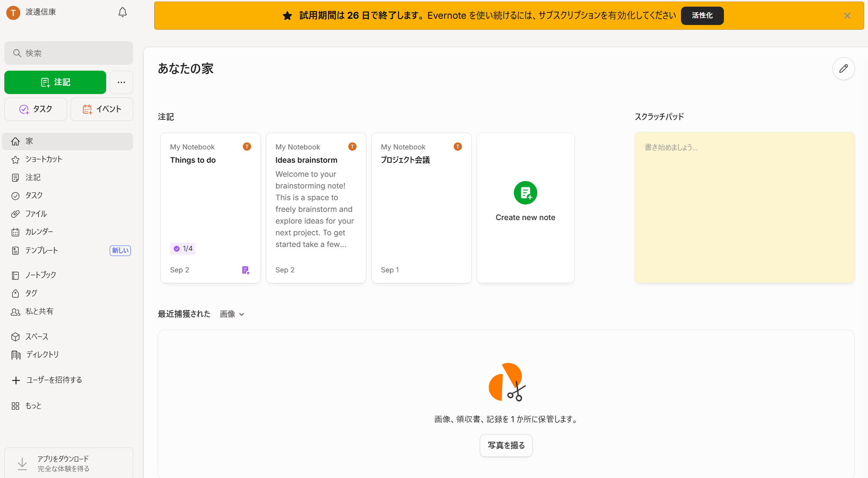Open the 画像 filter dropdown
The width and height of the screenshot is (868, 478).
(232, 314)
